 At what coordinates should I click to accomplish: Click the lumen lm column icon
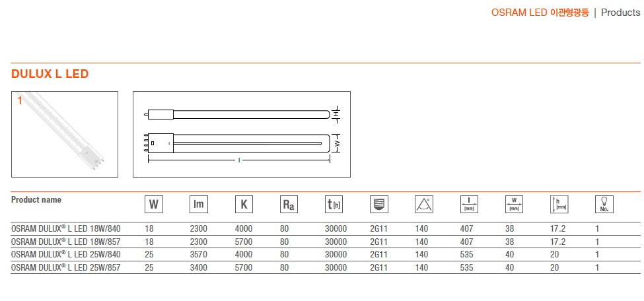(199, 205)
